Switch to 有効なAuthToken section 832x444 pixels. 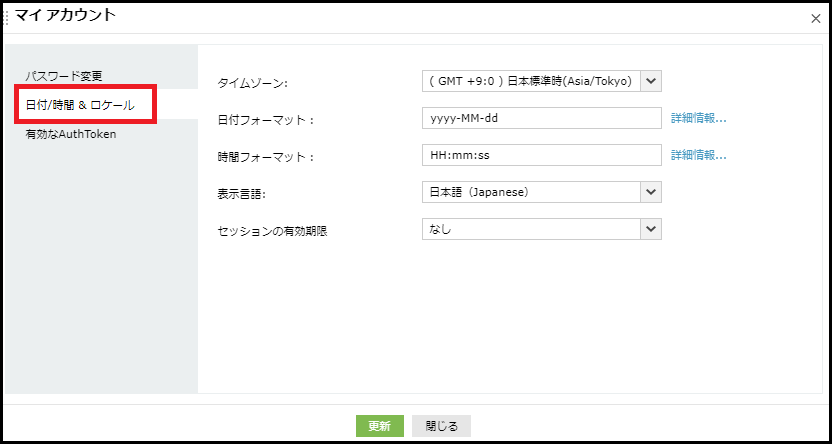pos(71,134)
